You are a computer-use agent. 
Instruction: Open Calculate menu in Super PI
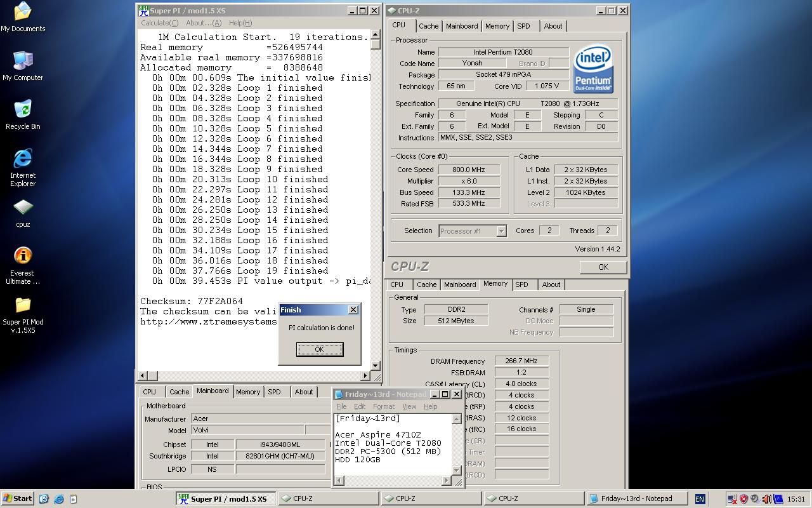[x=159, y=23]
